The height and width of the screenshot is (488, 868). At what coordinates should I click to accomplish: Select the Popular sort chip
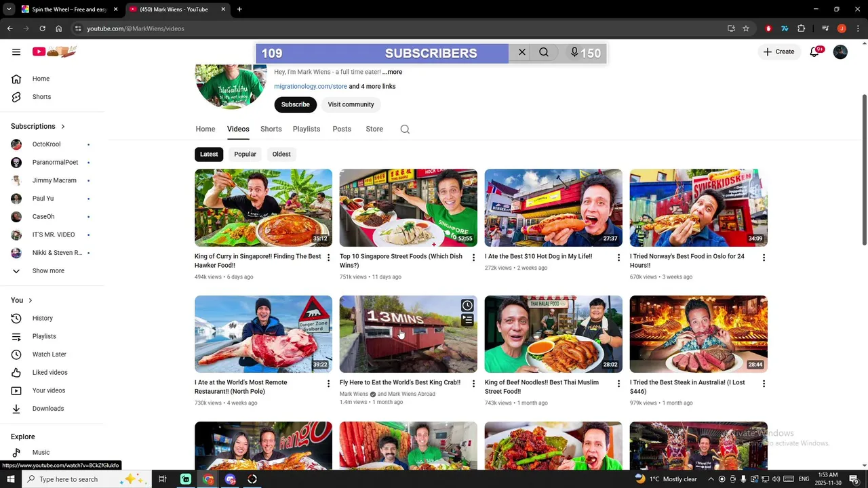pyautogui.click(x=245, y=154)
